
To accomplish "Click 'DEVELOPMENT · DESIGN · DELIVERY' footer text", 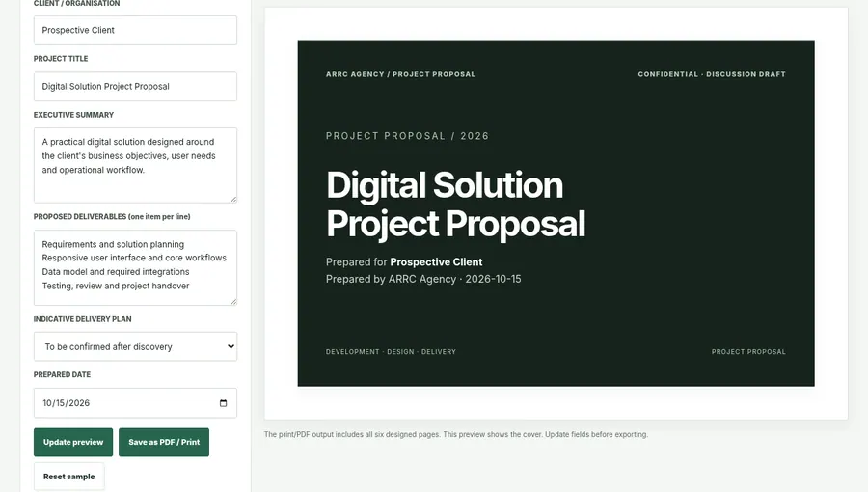I will pos(391,352).
